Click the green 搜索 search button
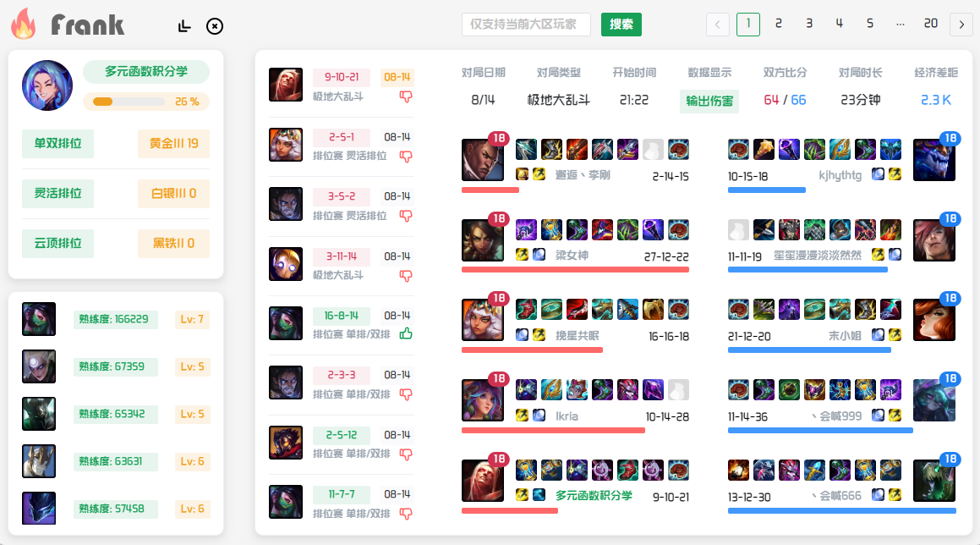The width and height of the screenshot is (980, 545). click(621, 25)
